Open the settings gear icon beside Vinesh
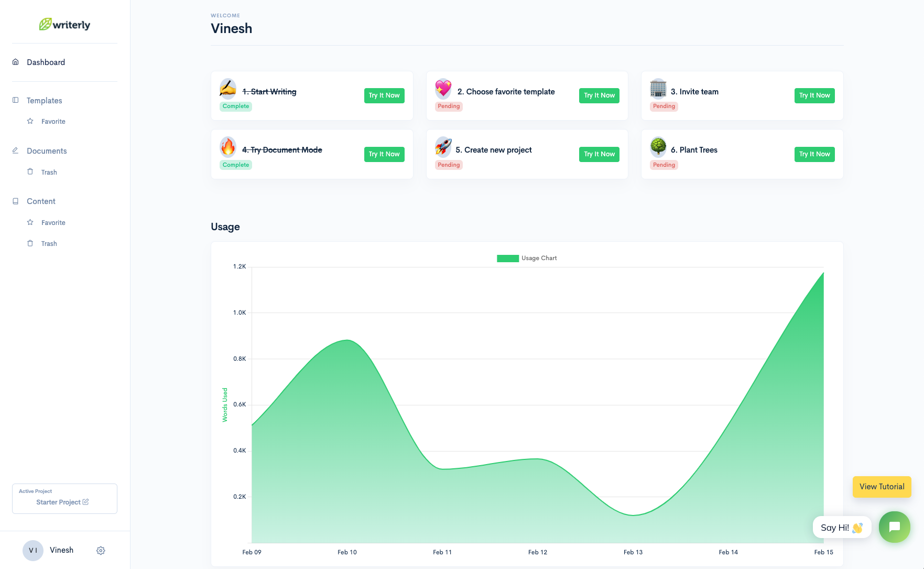Image resolution: width=924 pixels, height=569 pixels. click(x=101, y=550)
